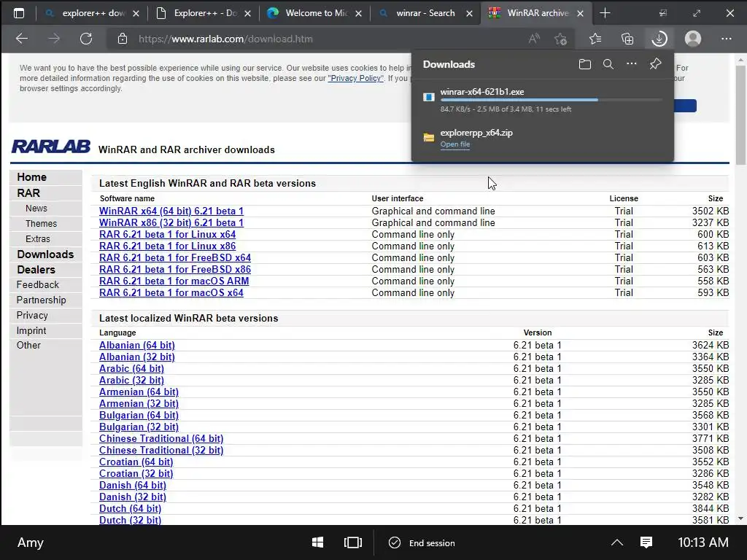Download Albanian (64 bit) localized version
The height and width of the screenshot is (560, 747).
tap(136, 345)
